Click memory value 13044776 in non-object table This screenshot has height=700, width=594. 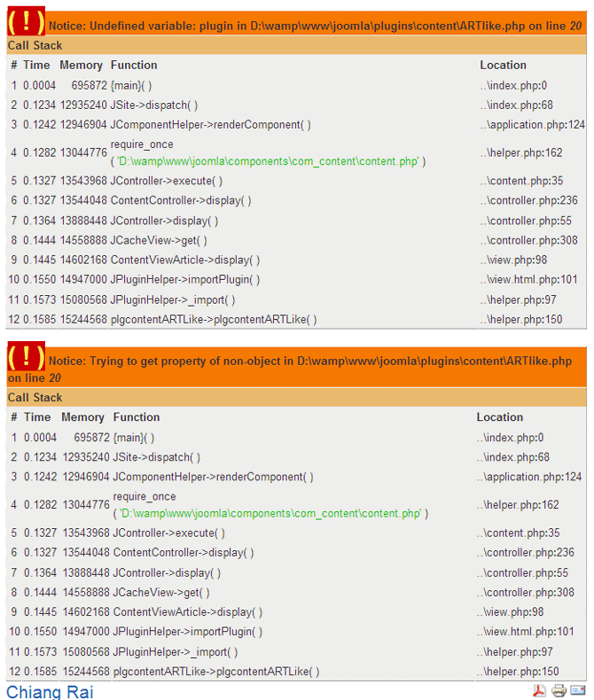[86, 505]
